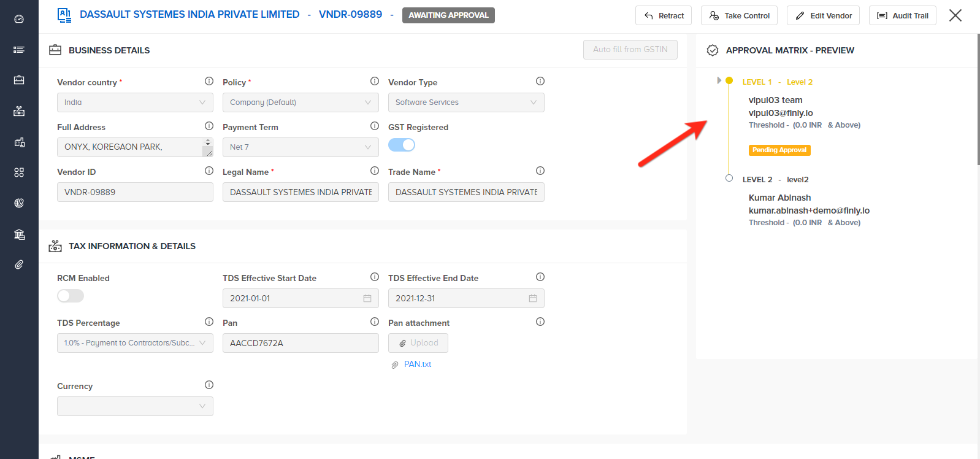Close the vendor details panel

point(955,15)
